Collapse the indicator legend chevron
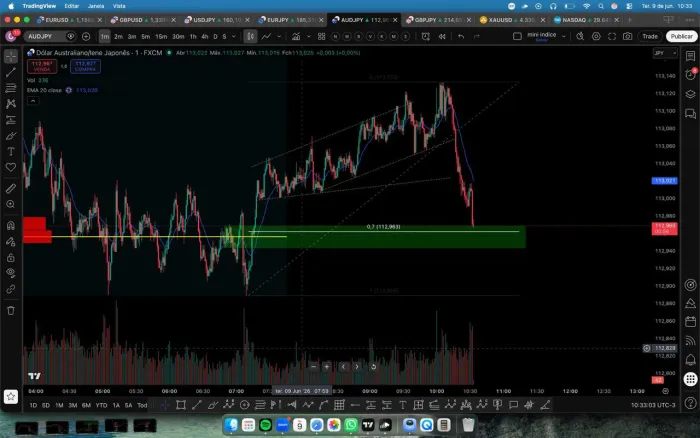This screenshot has height=438, width=700. (x=33, y=101)
